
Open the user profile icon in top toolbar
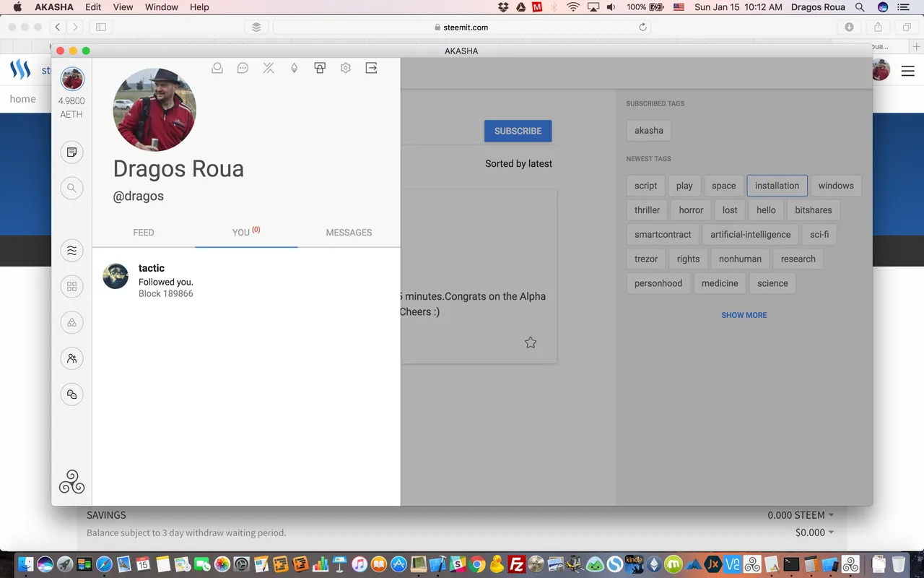pyautogui.click(x=217, y=68)
